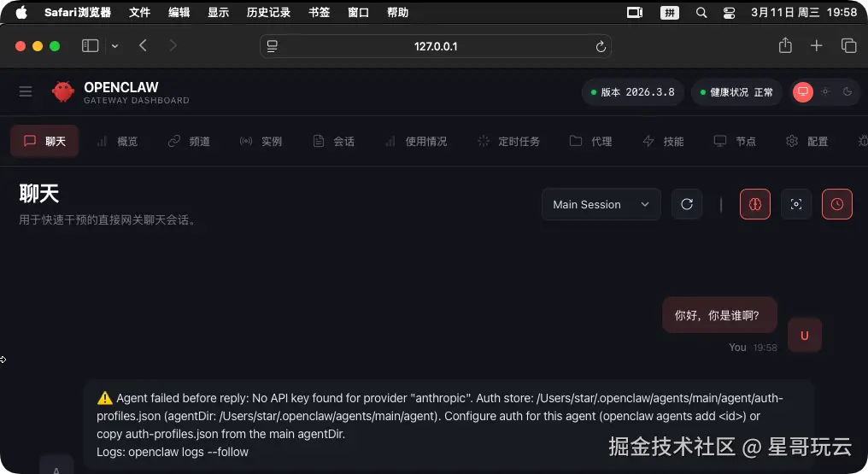The width and height of the screenshot is (868, 474).
Task: Click the 健康状况 正常 badge
Action: 736,92
